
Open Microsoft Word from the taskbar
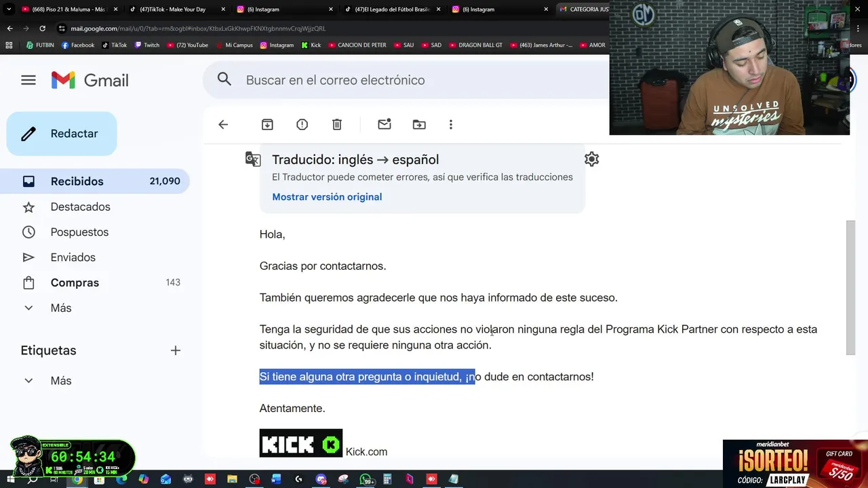pyautogui.click(x=276, y=479)
